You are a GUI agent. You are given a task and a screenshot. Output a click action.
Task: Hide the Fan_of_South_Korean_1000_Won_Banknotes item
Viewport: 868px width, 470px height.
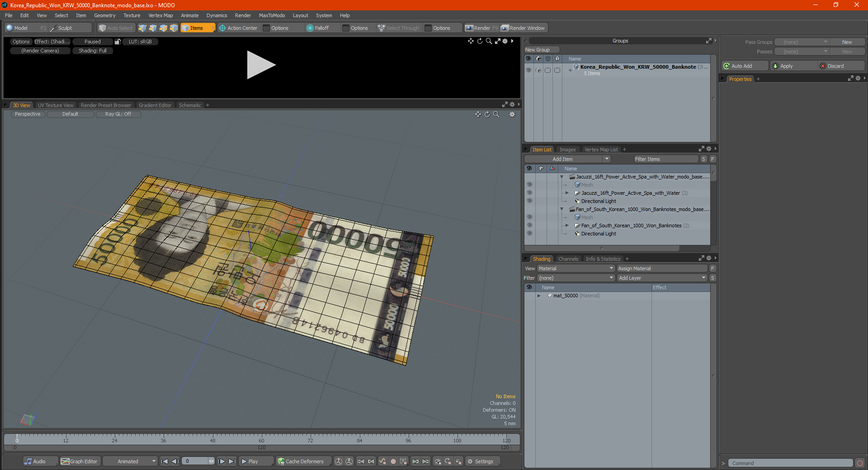click(x=529, y=226)
